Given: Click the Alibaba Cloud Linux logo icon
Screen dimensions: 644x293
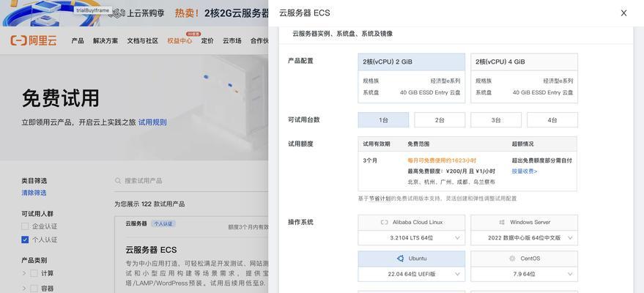Looking at the screenshot, I should pos(385,222).
